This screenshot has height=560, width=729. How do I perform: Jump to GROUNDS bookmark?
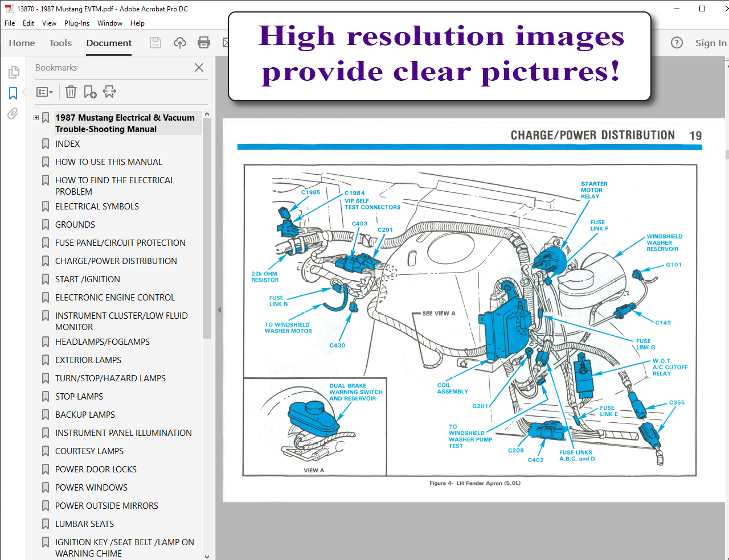(75, 225)
